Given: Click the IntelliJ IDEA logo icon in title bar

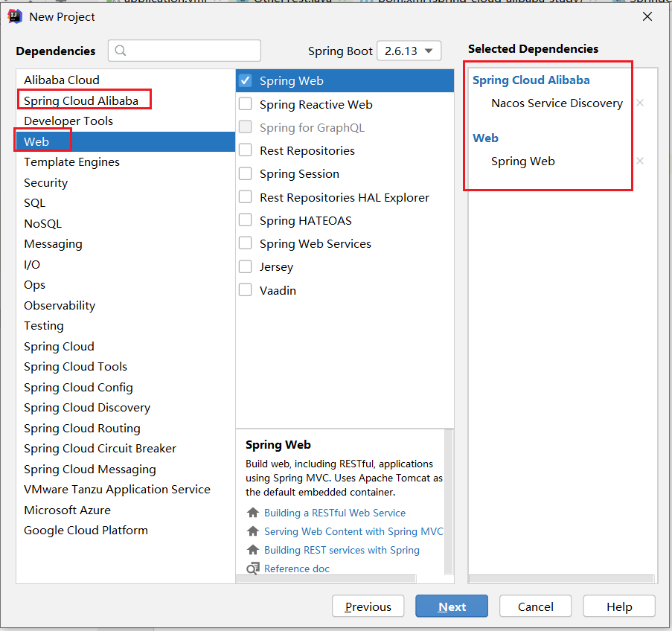Looking at the screenshot, I should 15,16.
